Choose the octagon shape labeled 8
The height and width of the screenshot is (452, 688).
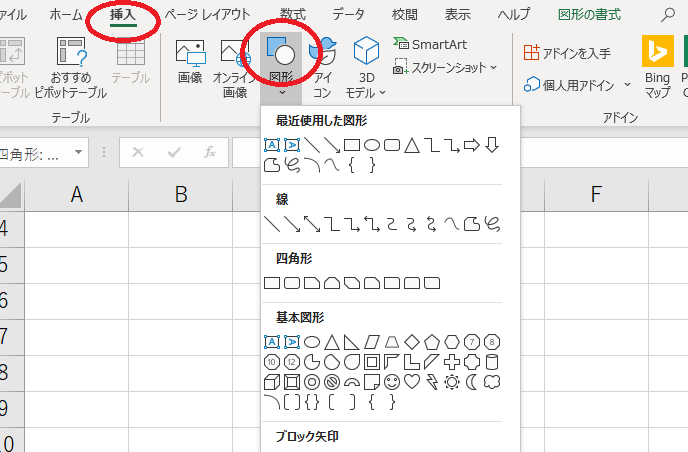tap(492, 342)
